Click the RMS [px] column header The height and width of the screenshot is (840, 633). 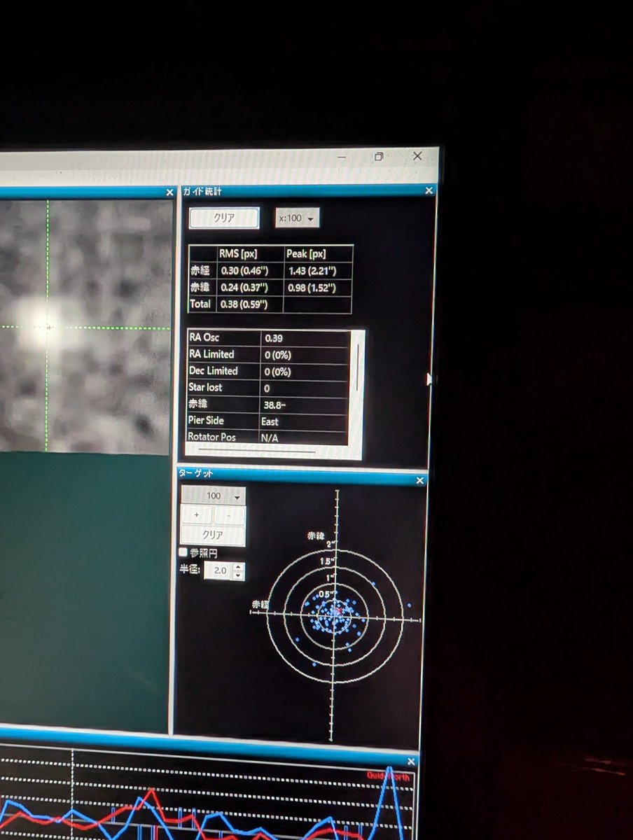(237, 254)
